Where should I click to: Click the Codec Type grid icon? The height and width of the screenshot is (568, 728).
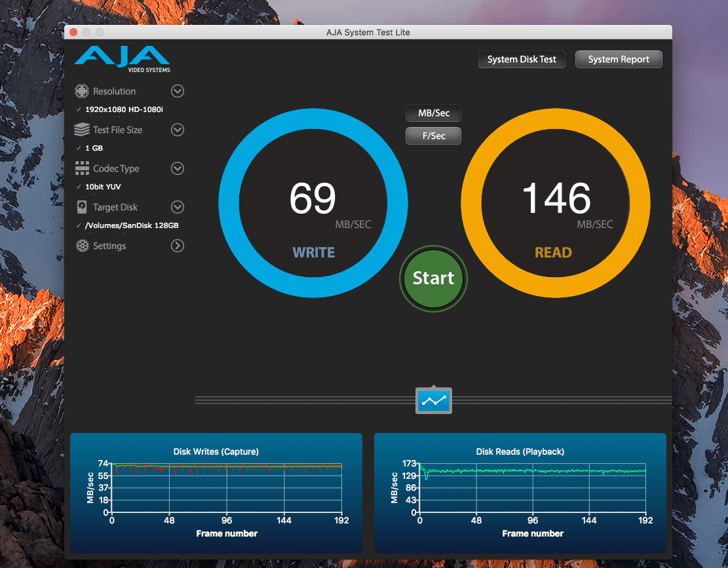pyautogui.click(x=82, y=168)
